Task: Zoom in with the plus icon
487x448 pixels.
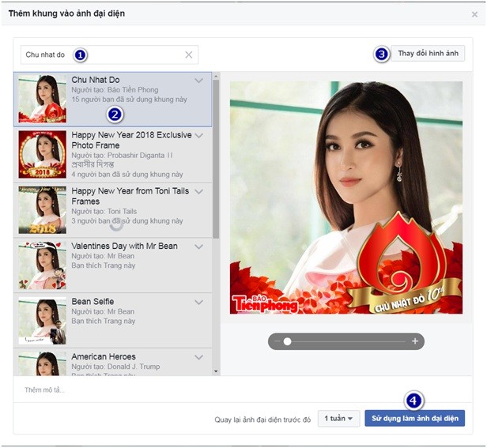Action: pyautogui.click(x=415, y=341)
